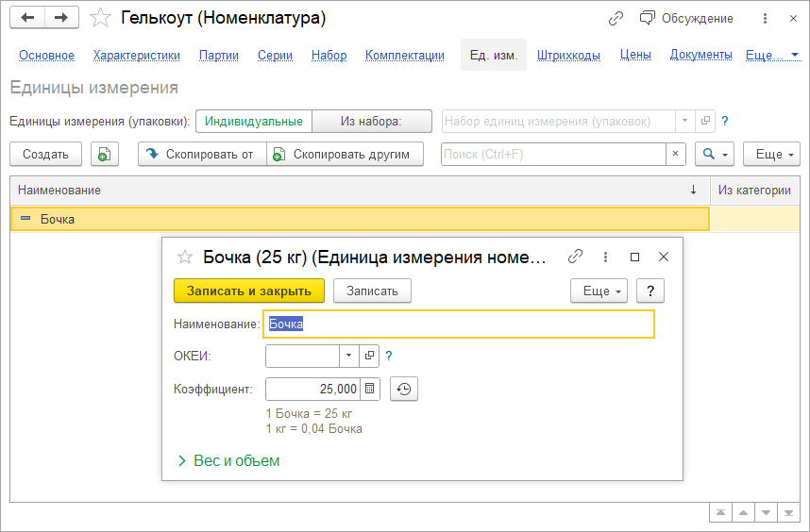The height and width of the screenshot is (532, 810).
Task: Copy link to Гелькоут form
Action: (616, 19)
